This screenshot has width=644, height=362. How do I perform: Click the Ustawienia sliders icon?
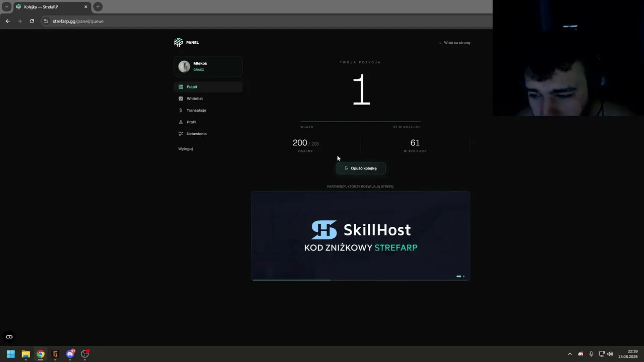pos(181,134)
